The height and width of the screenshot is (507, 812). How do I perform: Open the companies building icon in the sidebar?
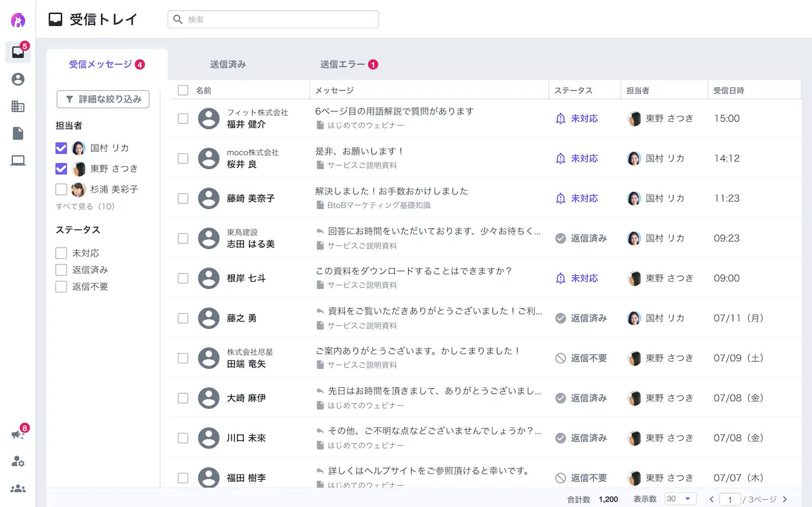click(18, 106)
